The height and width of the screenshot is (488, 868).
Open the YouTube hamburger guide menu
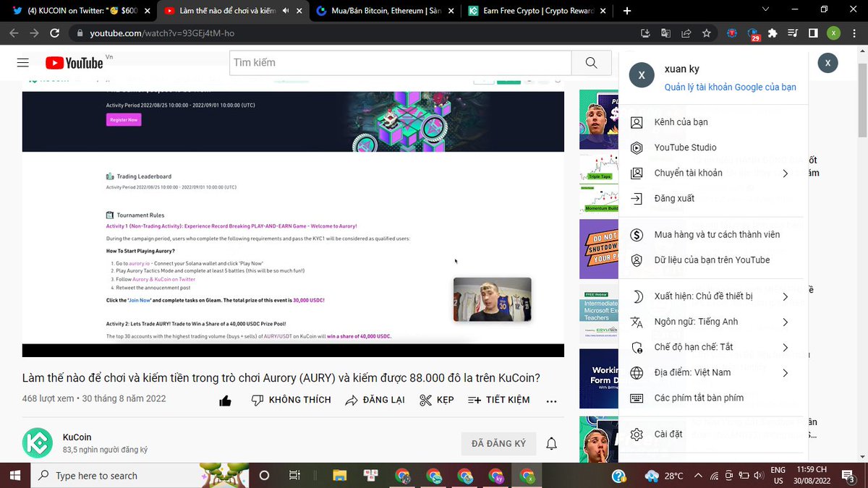pos(23,63)
